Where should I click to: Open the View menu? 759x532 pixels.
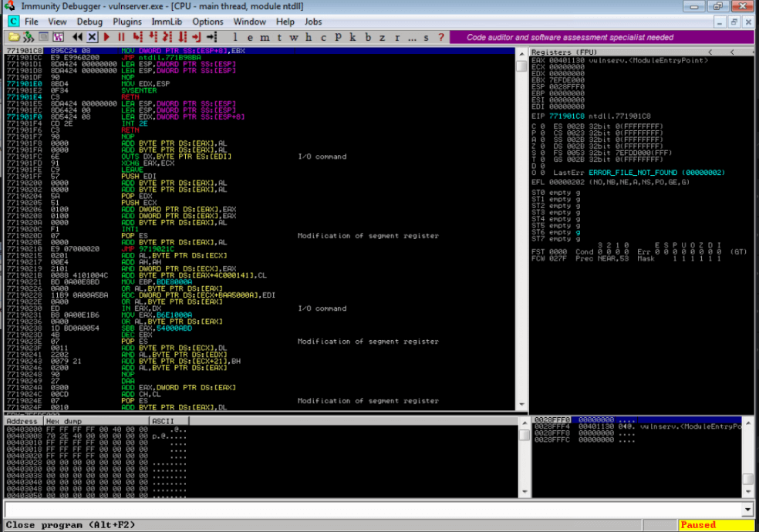click(x=57, y=22)
